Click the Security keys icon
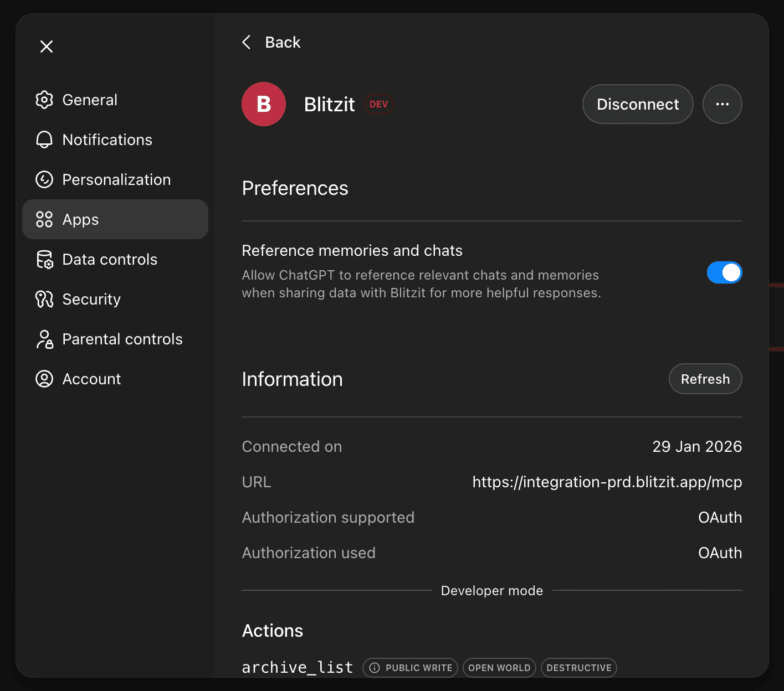This screenshot has height=691, width=784. tap(44, 299)
